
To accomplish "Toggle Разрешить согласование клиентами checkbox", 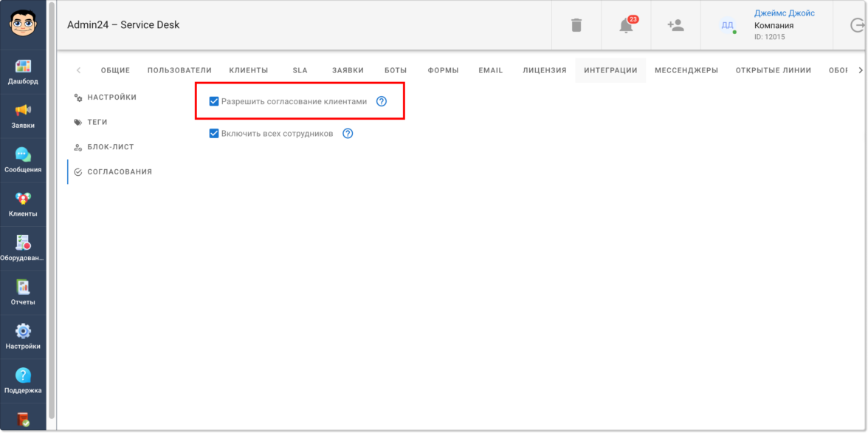I will (x=214, y=101).
